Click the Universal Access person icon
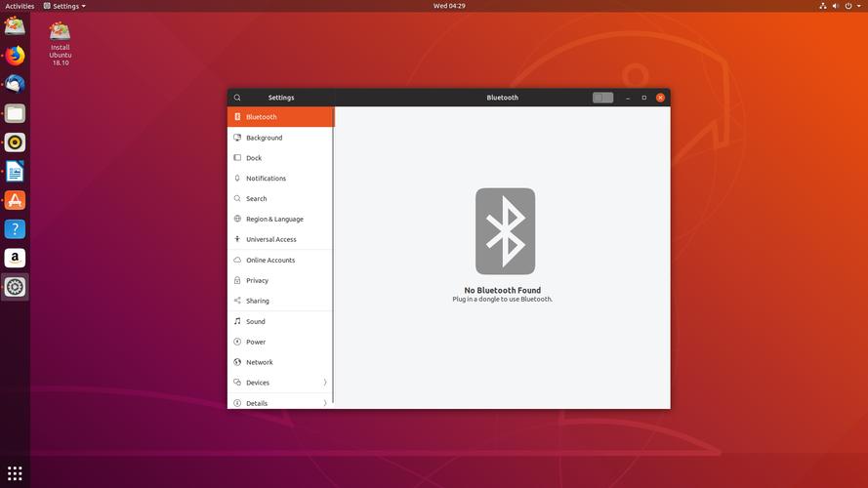The height and width of the screenshot is (488, 868). coord(237,239)
